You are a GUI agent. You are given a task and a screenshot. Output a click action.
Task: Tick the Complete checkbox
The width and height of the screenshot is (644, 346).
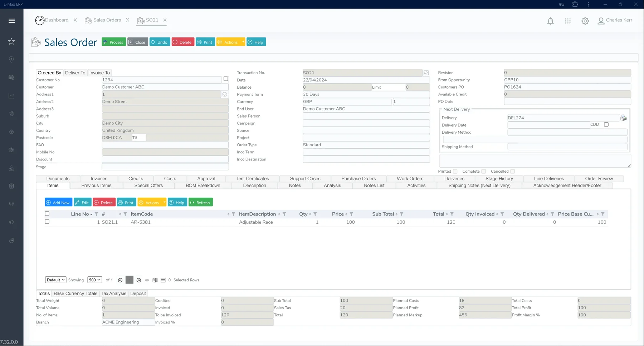pos(484,171)
